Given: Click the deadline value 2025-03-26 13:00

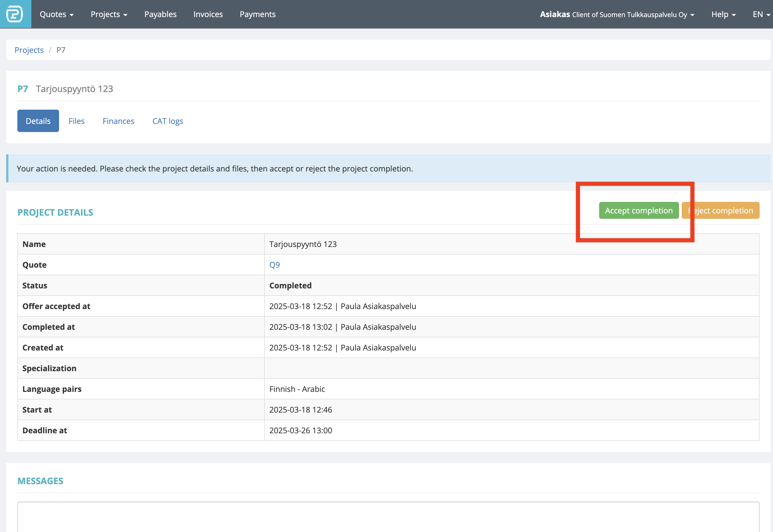Looking at the screenshot, I should tap(301, 430).
